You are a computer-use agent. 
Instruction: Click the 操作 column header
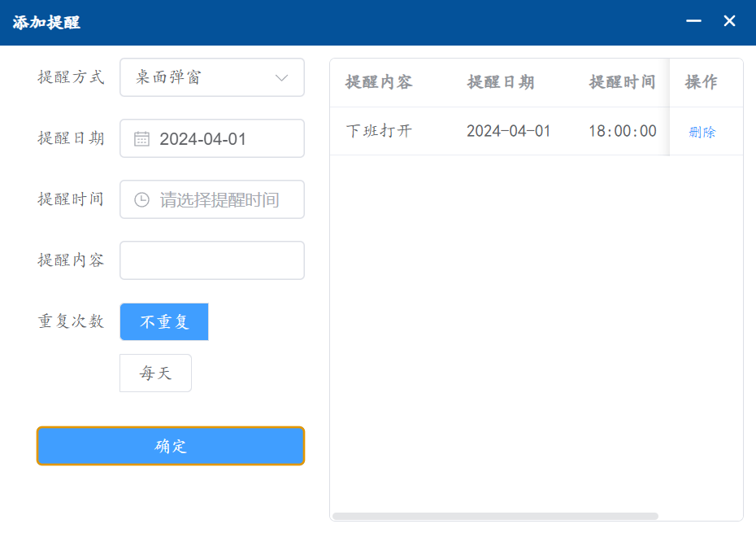coord(701,82)
